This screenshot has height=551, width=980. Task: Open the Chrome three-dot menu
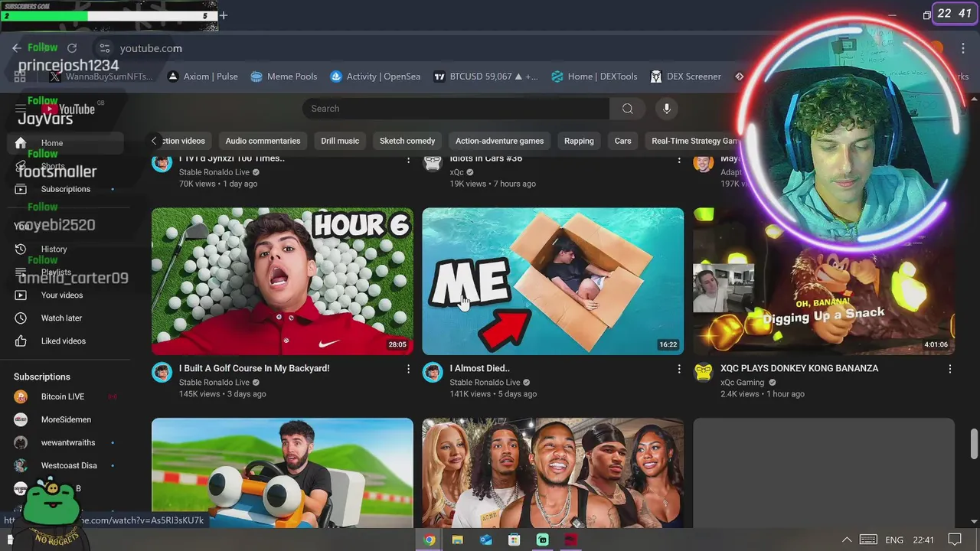(x=963, y=48)
